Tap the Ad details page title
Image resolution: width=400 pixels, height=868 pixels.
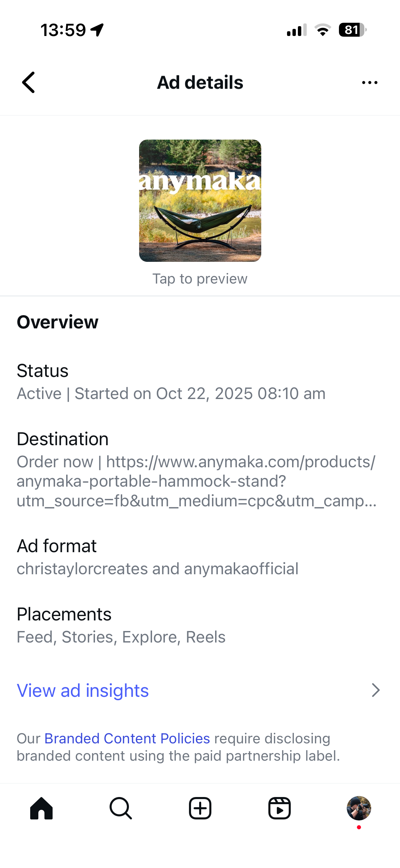point(200,83)
